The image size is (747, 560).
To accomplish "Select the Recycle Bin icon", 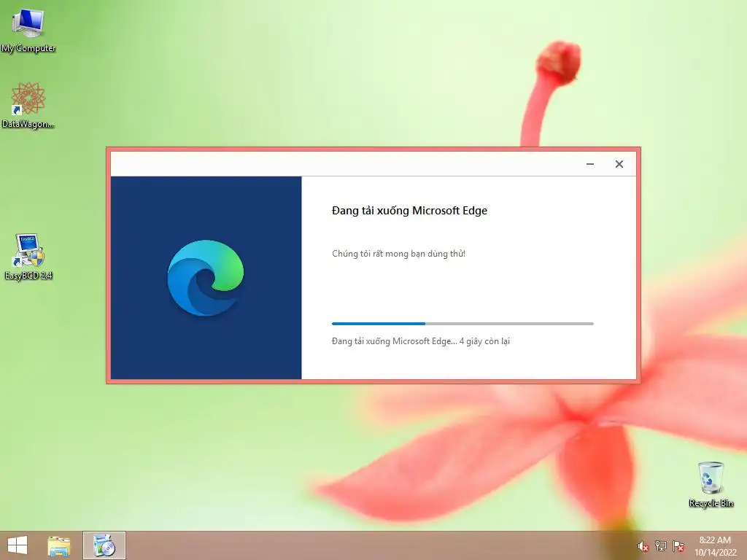I will (x=711, y=484).
